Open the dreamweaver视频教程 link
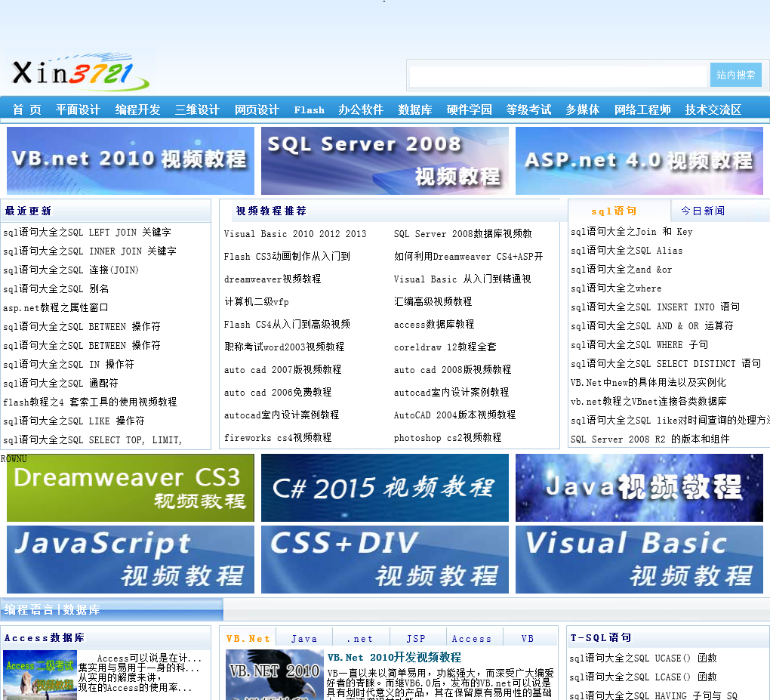The image size is (770, 700). (x=273, y=279)
